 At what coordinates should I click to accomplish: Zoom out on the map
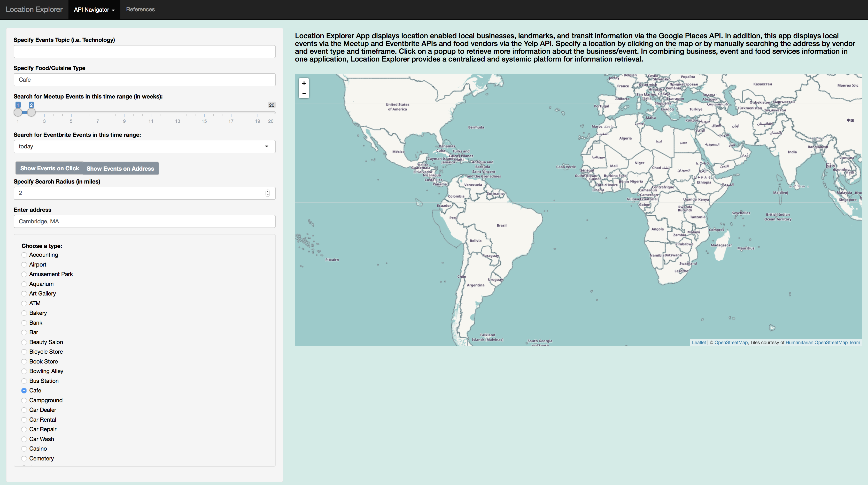(x=304, y=93)
